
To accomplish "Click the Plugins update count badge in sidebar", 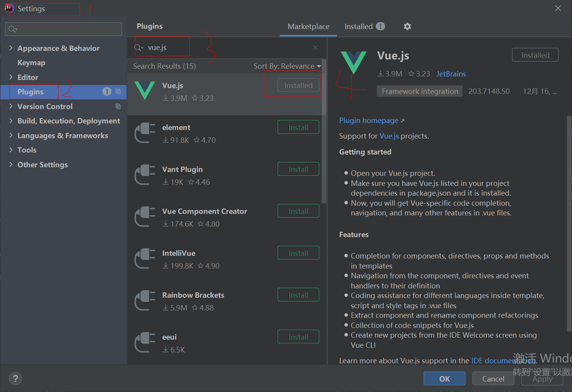I will [107, 91].
